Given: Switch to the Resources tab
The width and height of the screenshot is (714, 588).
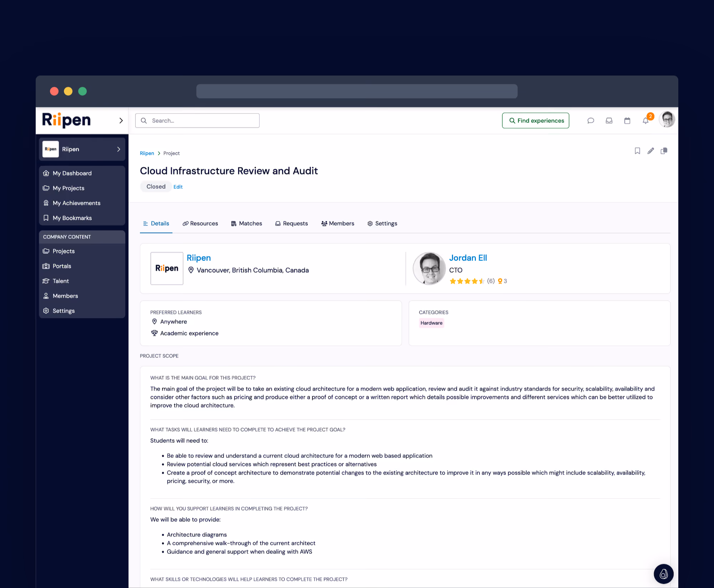Looking at the screenshot, I should pos(200,223).
